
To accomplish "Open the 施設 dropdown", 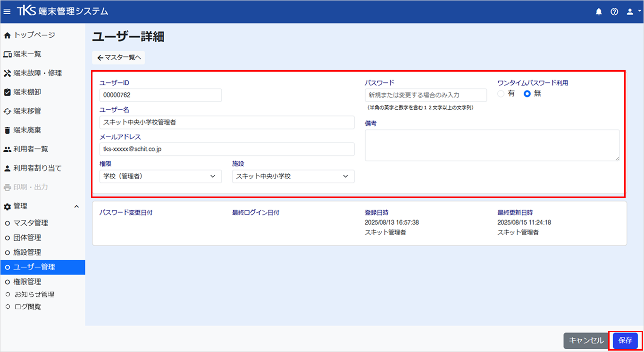I will tap(293, 176).
